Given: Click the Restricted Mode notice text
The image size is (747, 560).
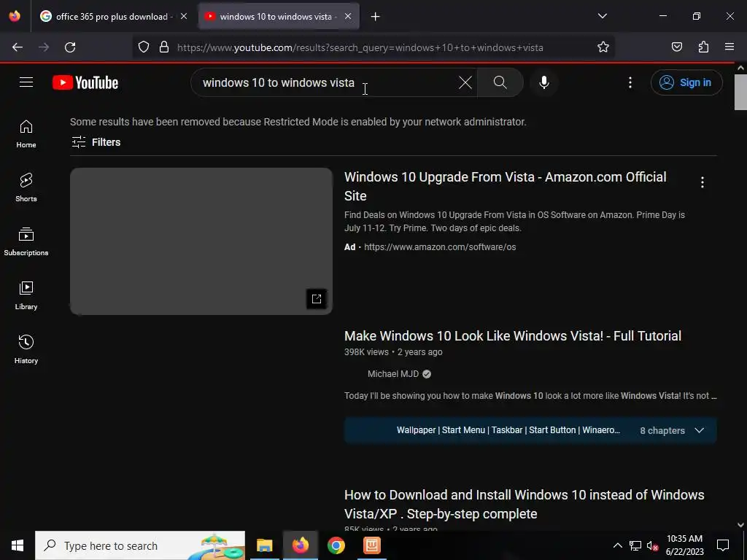Looking at the screenshot, I should (x=298, y=122).
